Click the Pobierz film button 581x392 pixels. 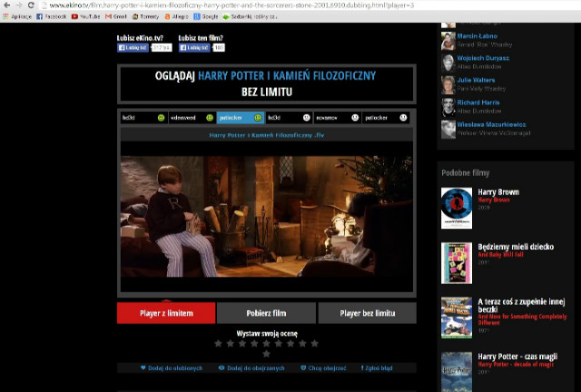click(266, 313)
